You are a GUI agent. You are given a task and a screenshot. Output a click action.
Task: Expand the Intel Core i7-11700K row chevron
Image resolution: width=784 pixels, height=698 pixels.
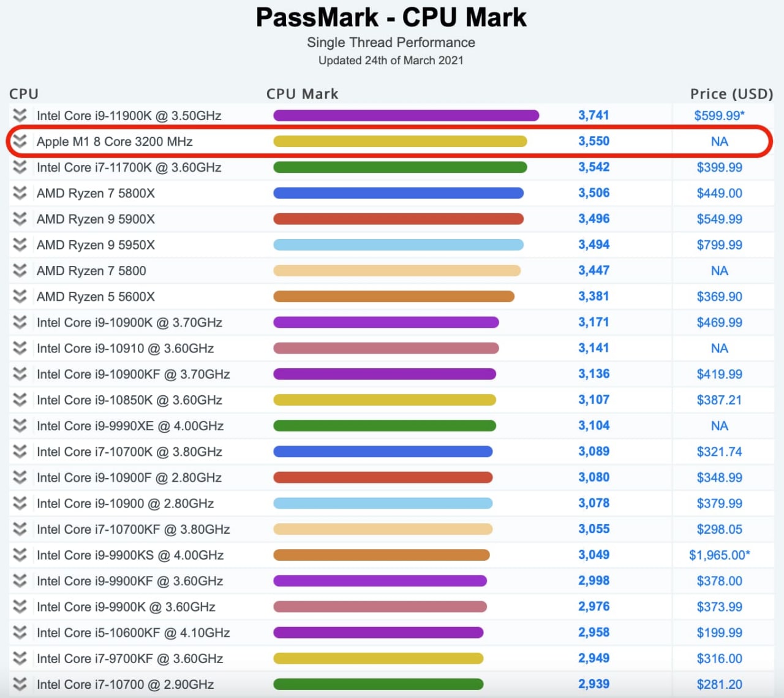20,167
